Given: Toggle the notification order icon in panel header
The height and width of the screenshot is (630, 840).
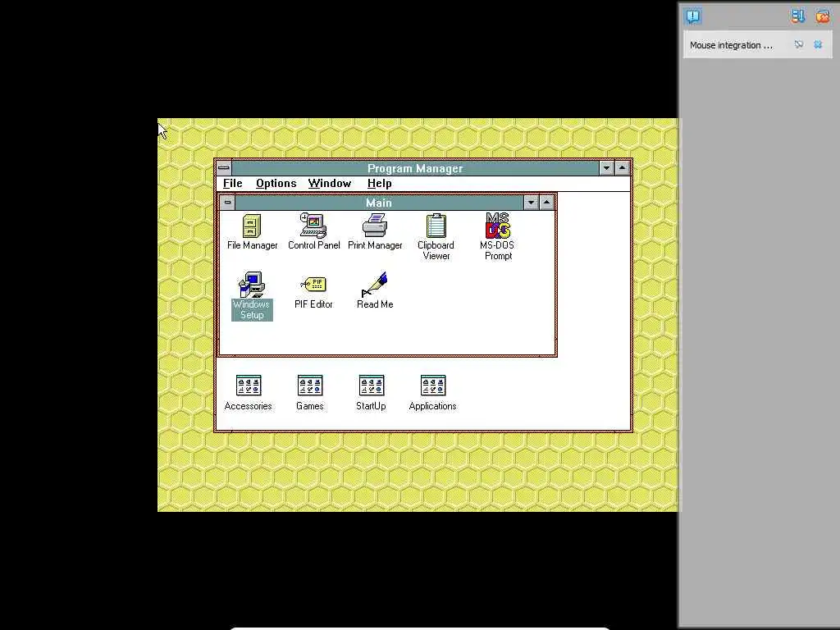Looking at the screenshot, I should coord(798,16).
